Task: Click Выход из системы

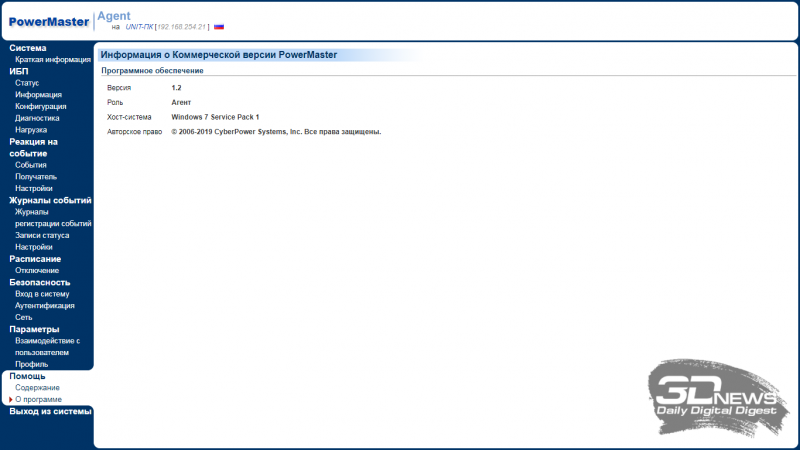Action: pyautogui.click(x=50, y=412)
